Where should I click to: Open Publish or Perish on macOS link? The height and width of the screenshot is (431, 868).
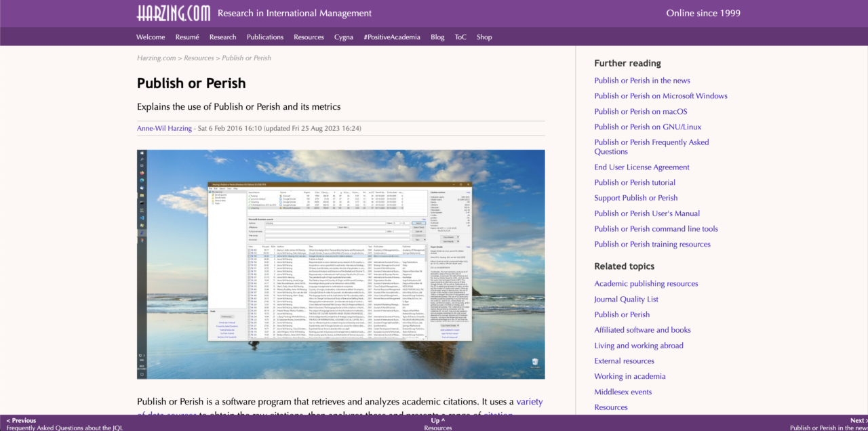point(640,112)
